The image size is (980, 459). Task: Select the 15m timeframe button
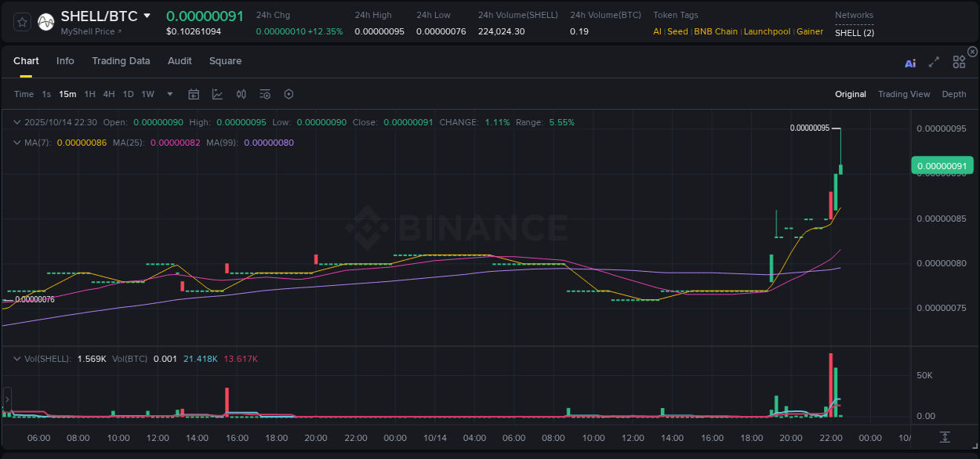pos(67,94)
